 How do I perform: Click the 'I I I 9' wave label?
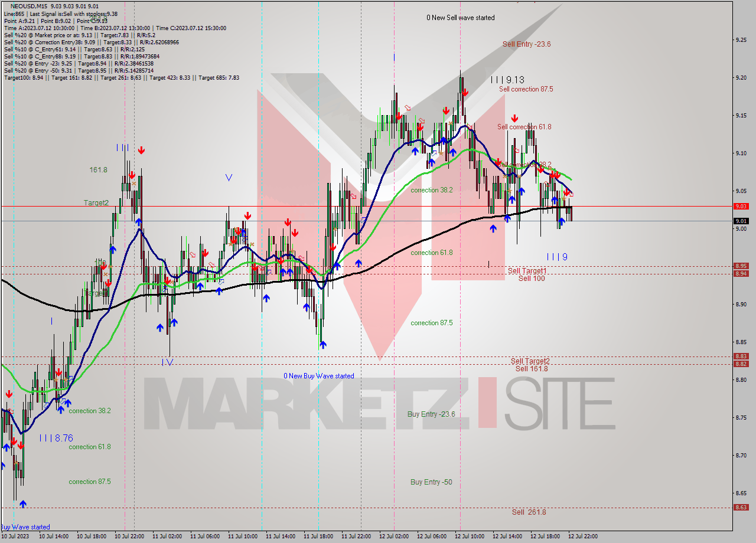[x=557, y=257]
